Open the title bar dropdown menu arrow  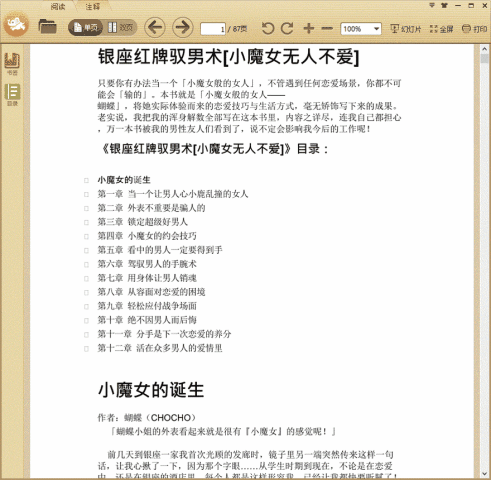click(432, 5)
